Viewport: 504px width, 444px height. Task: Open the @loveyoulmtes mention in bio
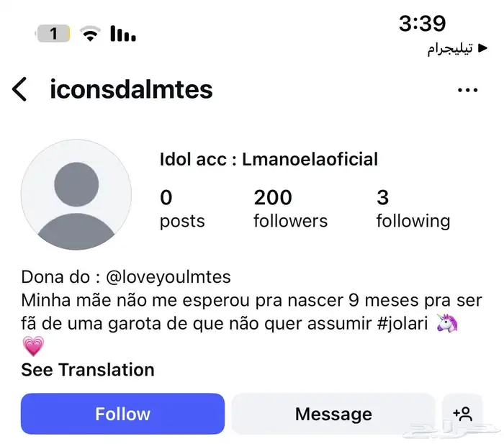tap(168, 276)
